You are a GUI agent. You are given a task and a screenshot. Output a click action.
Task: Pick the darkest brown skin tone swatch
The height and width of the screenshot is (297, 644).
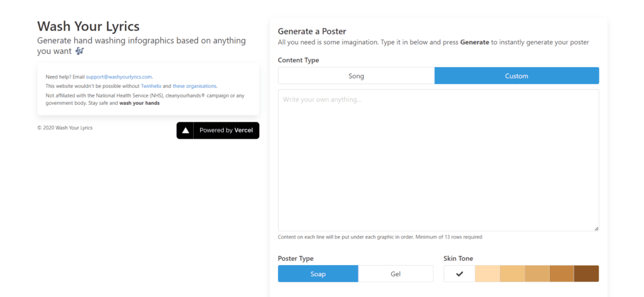pos(587,274)
